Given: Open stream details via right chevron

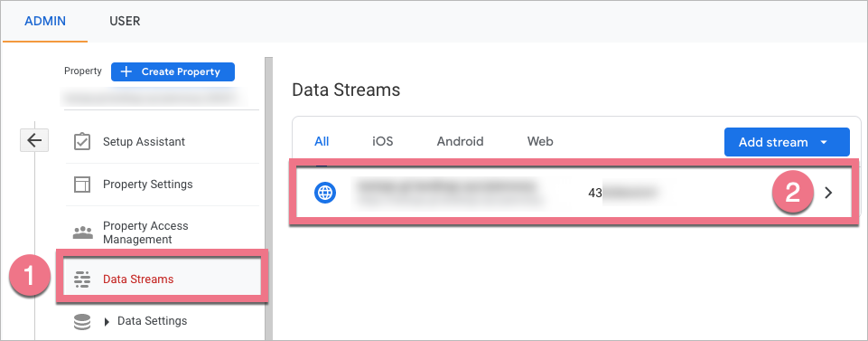Looking at the screenshot, I should tap(828, 193).
